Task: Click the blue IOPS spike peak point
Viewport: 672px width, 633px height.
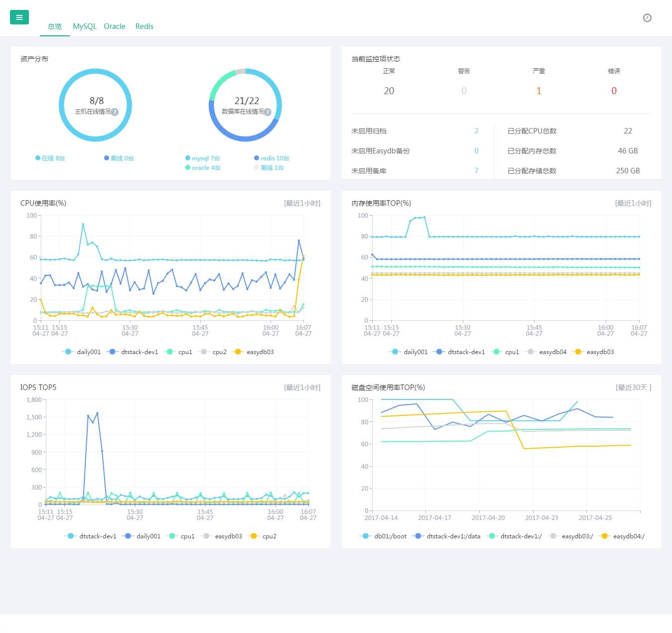Action: point(97,413)
